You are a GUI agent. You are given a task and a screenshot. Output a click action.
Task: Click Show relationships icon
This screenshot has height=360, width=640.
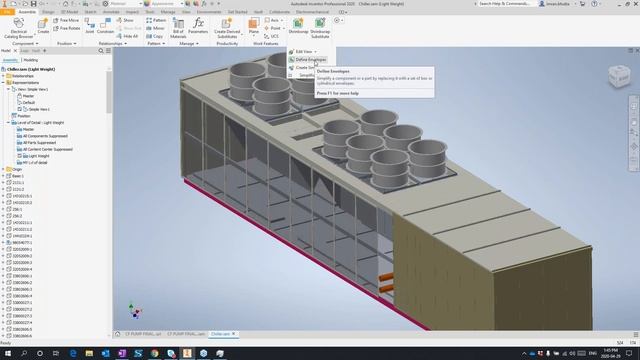point(125,20)
